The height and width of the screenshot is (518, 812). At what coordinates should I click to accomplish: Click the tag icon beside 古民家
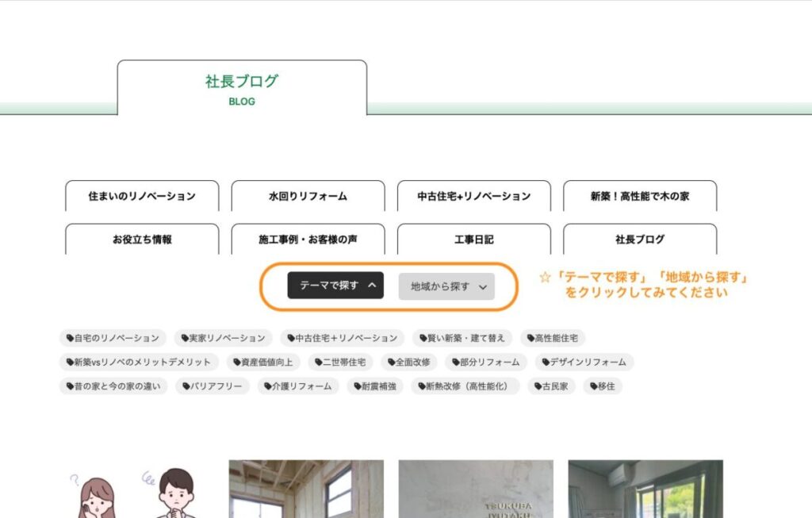pos(538,387)
